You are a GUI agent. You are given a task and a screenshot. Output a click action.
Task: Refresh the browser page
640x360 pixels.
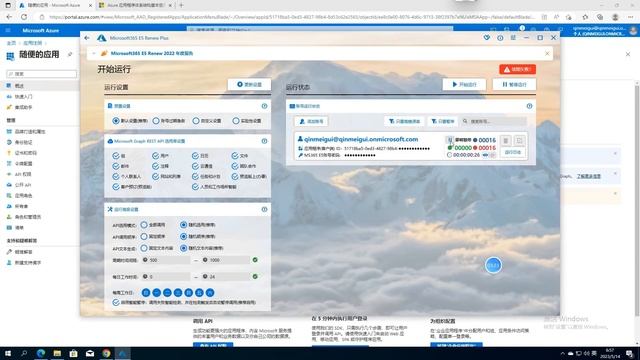point(24,17)
